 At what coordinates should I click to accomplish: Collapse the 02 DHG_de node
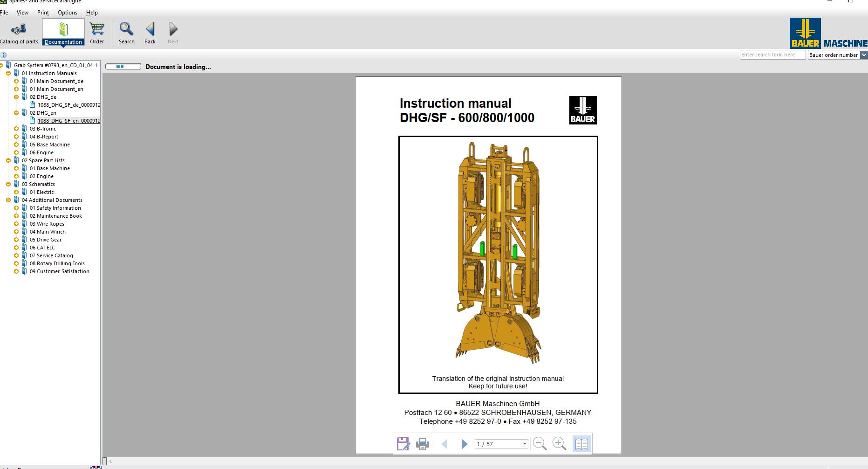tap(16, 97)
